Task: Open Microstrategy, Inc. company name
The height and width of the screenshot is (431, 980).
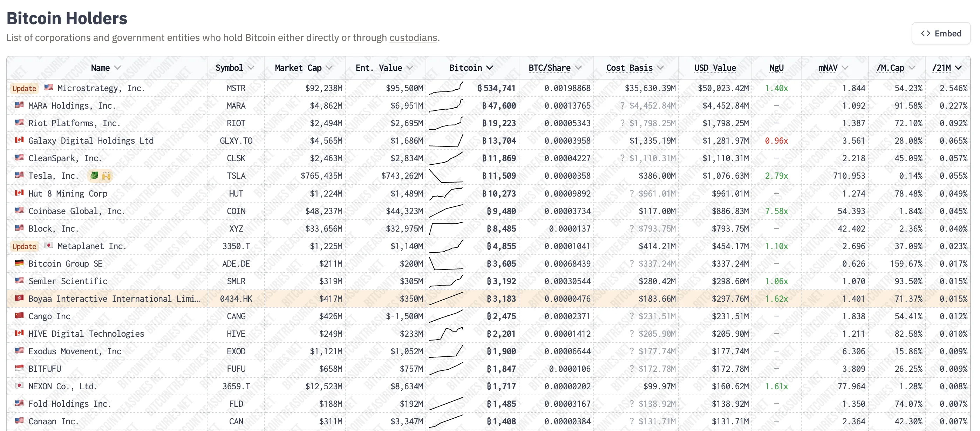Action: click(101, 88)
